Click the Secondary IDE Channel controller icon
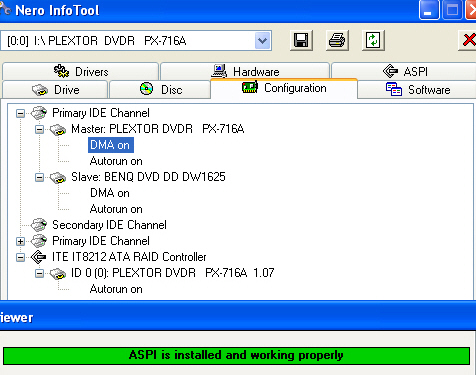Screen dimensions: 476x375 [39, 225]
